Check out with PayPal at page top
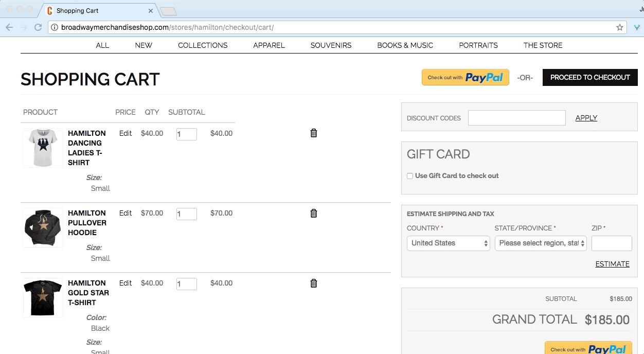The image size is (644, 354). click(465, 78)
